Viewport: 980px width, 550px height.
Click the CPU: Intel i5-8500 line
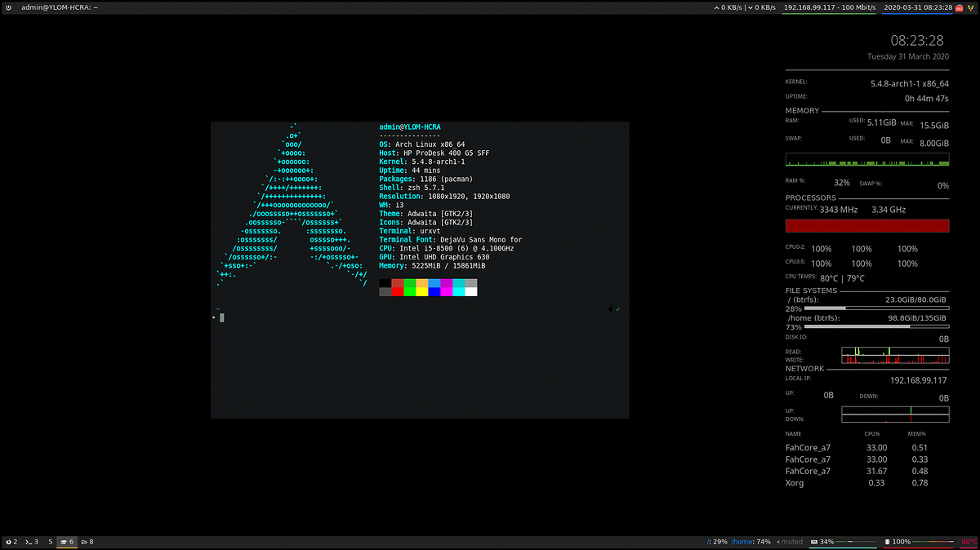pos(446,248)
